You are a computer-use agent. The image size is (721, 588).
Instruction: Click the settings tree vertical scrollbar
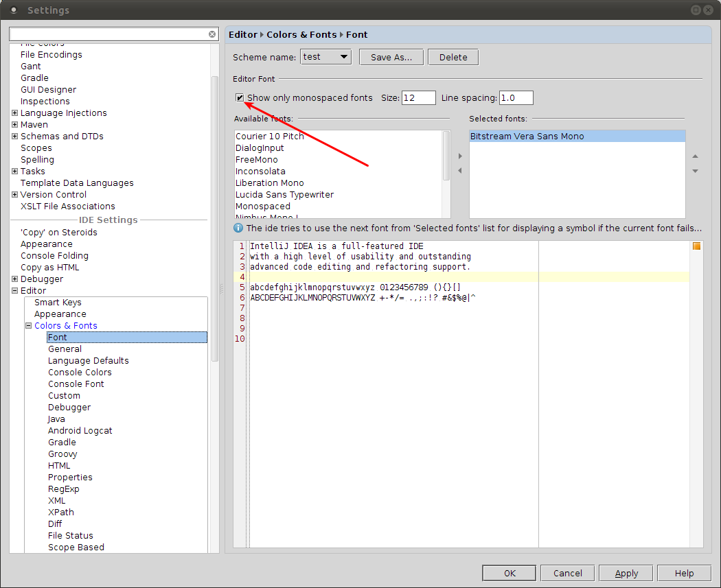tap(215, 219)
